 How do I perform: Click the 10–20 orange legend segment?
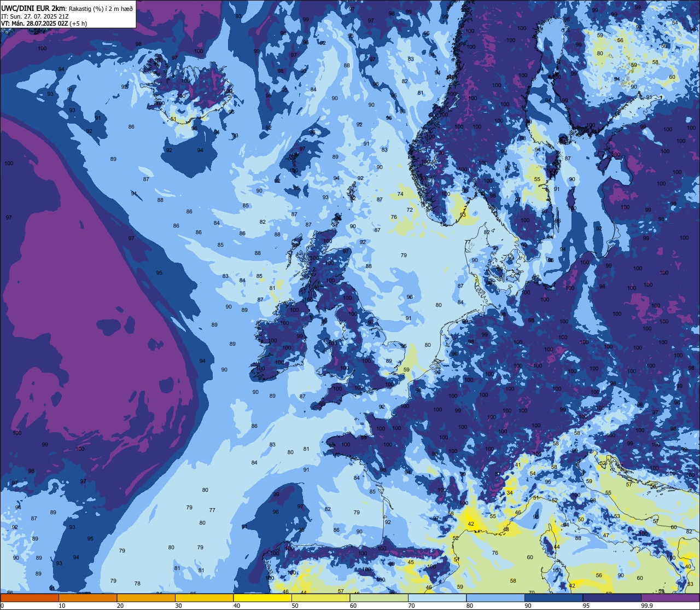87,598
